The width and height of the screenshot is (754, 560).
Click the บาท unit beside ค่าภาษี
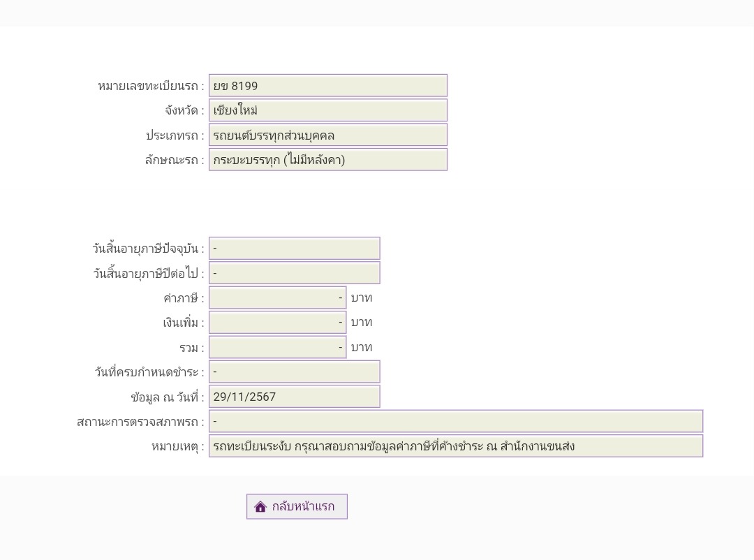(362, 298)
